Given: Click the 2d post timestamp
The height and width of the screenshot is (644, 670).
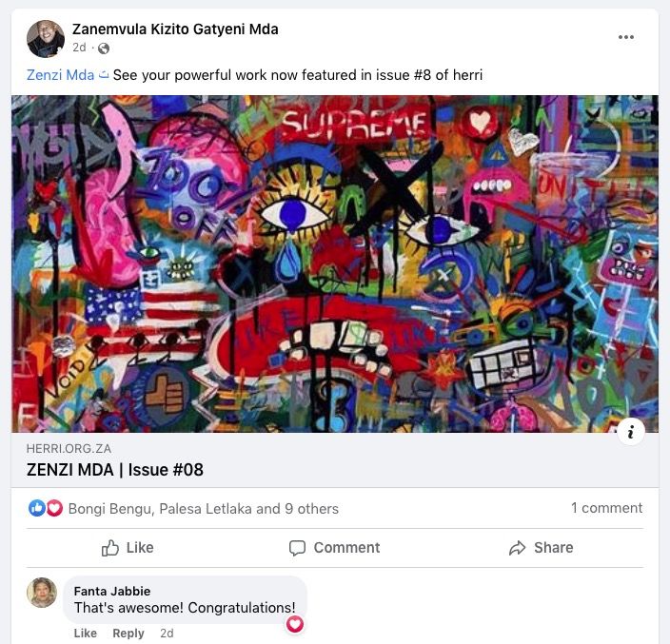Looking at the screenshot, I should (x=79, y=47).
